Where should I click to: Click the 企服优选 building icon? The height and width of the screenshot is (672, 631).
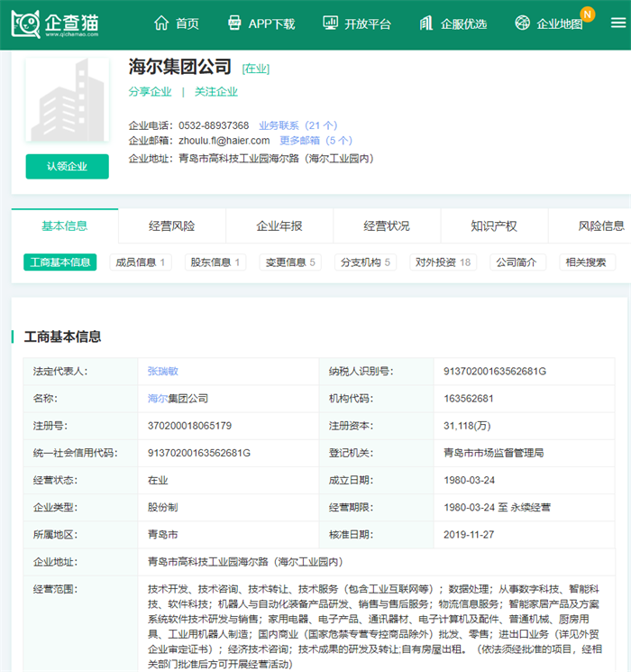(x=425, y=23)
